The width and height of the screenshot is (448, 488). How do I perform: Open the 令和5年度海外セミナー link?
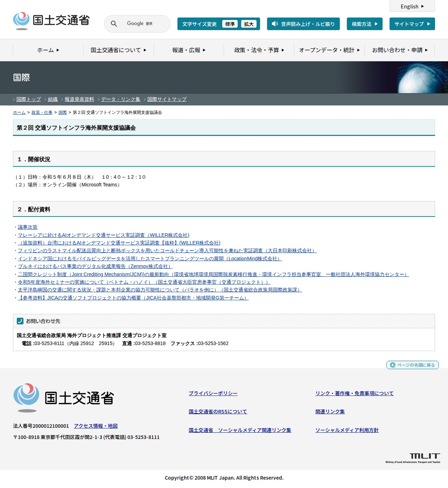click(144, 282)
